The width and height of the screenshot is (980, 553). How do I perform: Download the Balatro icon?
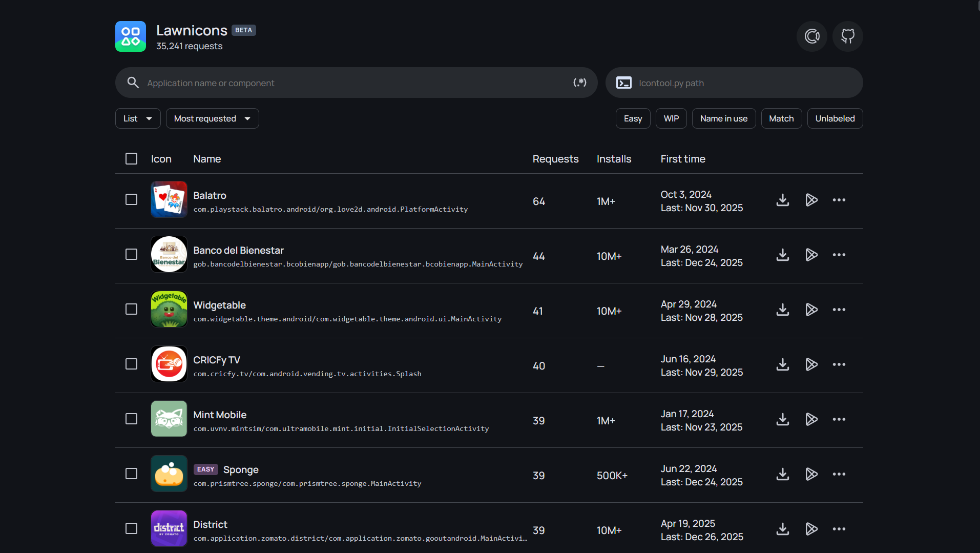click(782, 200)
